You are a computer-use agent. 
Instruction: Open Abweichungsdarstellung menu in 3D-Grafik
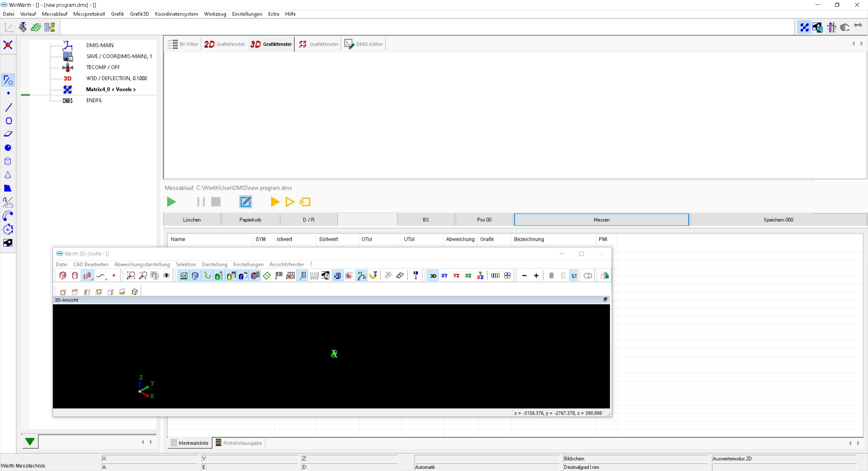[x=142, y=264]
